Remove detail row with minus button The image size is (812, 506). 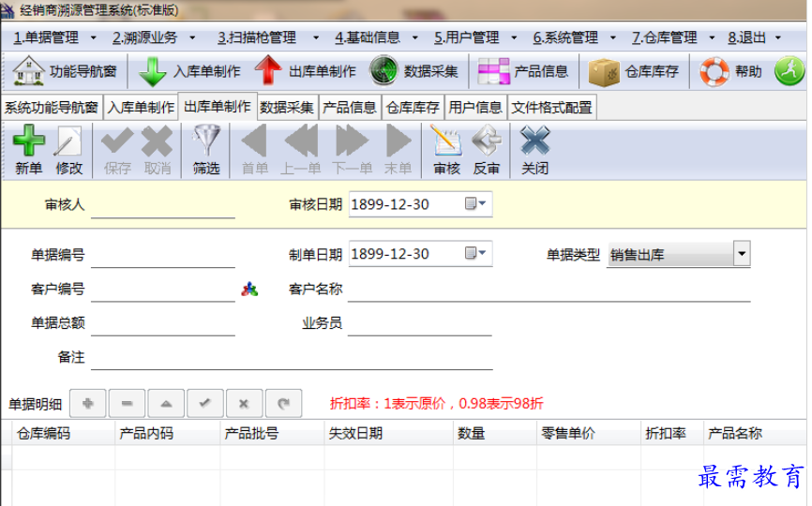coord(127,404)
